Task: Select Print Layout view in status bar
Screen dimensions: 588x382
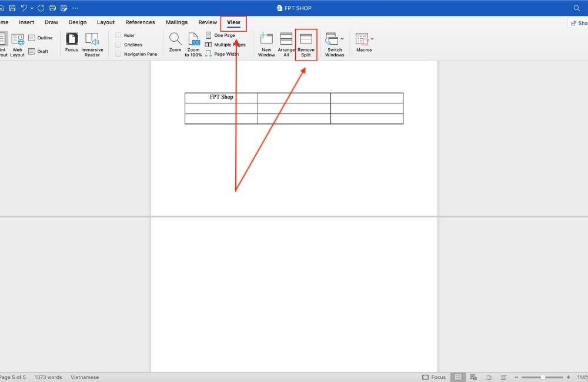Action: pos(458,377)
